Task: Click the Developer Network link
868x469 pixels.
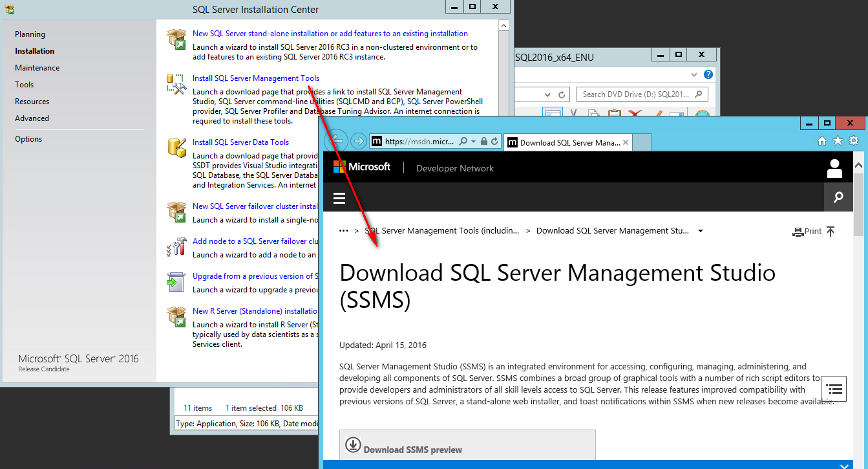Action: [455, 168]
